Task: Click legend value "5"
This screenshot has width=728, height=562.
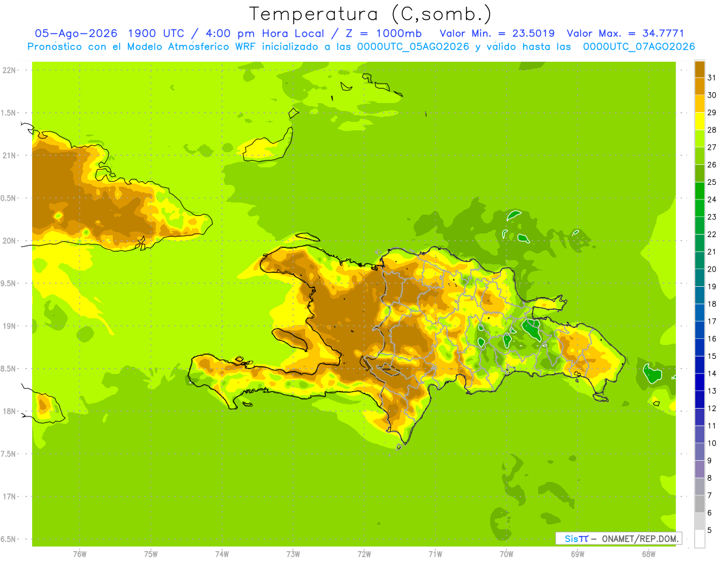Action: click(710, 530)
